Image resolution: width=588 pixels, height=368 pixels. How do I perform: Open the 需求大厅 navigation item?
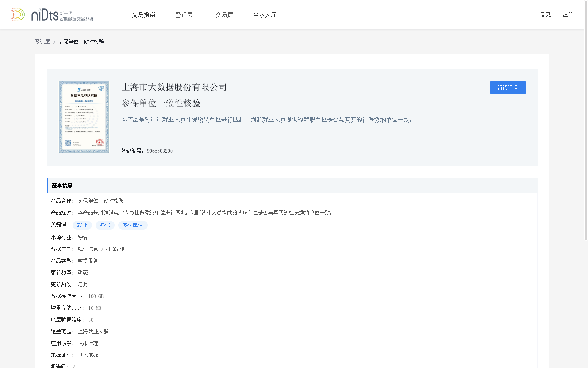[265, 15]
